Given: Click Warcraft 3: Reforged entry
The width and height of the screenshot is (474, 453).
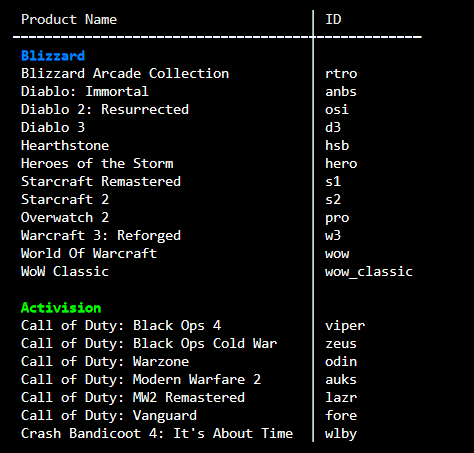Looking at the screenshot, I should click(101, 235).
